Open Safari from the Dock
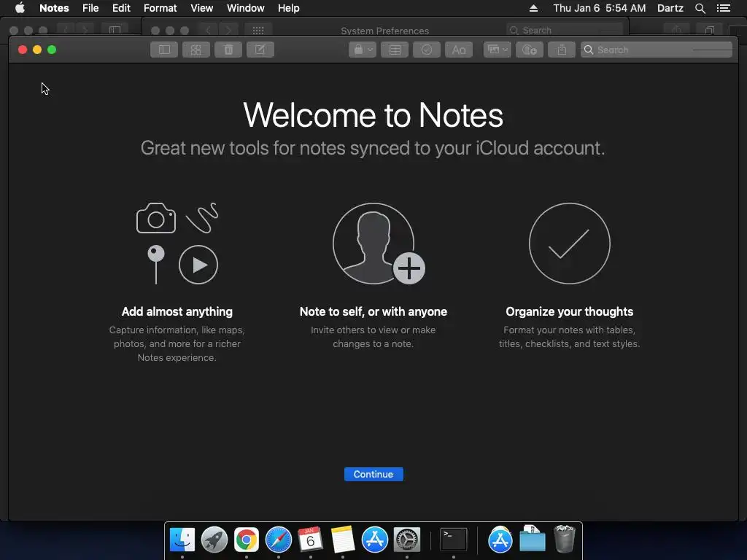This screenshot has height=560, width=747. pos(278,540)
